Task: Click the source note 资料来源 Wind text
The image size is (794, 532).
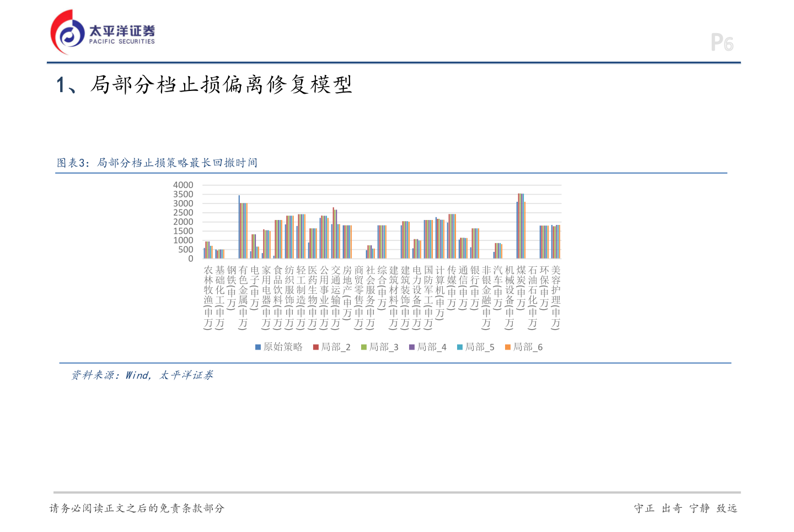Action: coord(142,375)
